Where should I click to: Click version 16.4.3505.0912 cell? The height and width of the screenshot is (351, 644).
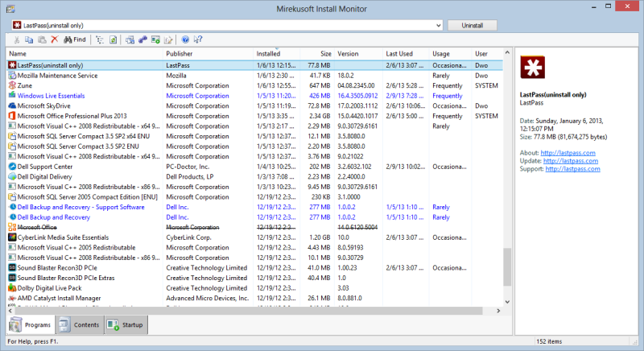[357, 96]
